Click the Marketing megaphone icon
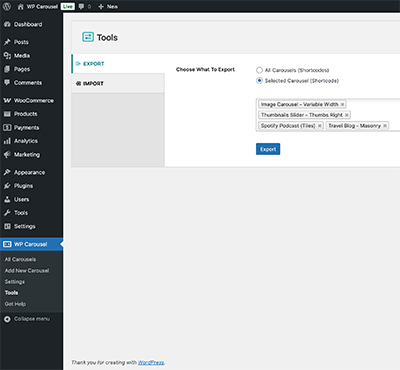The image size is (400, 370). point(7,154)
